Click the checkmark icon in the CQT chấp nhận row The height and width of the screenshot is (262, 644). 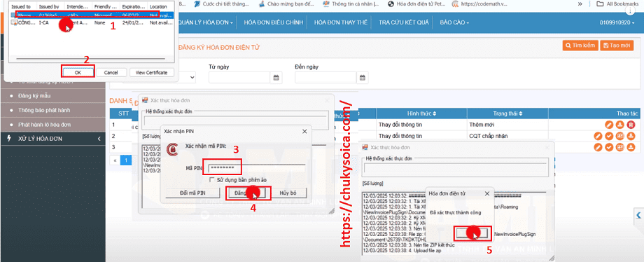tap(609, 136)
